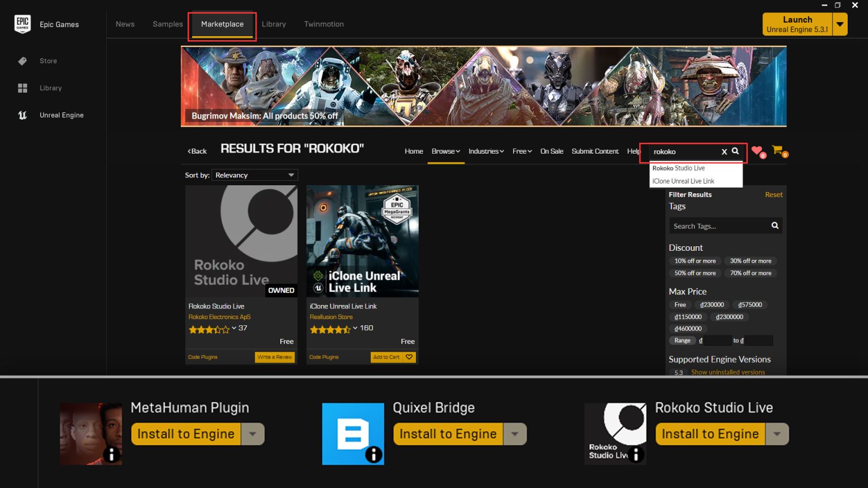Show info for the MetaHuman Plugin

point(111,454)
